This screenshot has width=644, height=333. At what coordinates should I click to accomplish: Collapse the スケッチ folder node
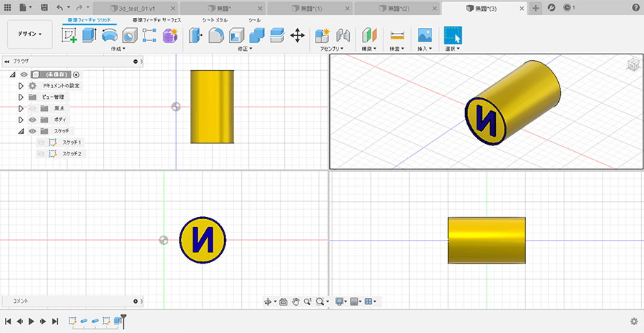21,131
